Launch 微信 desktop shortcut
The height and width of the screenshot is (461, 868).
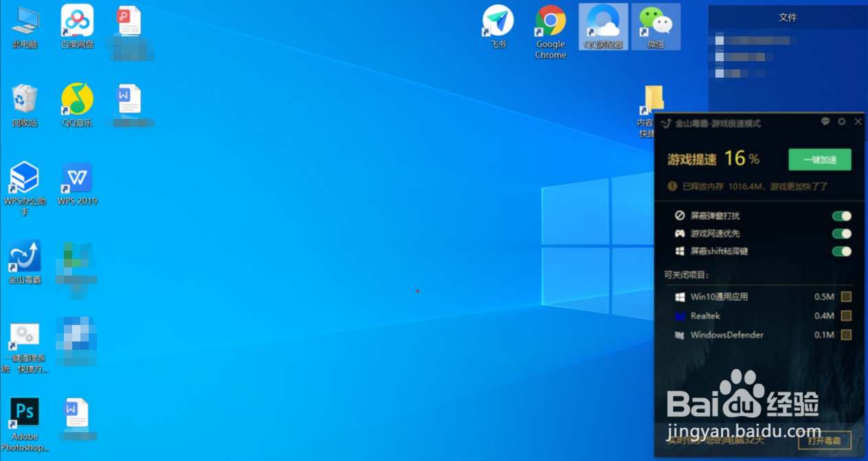pyautogui.click(x=656, y=27)
